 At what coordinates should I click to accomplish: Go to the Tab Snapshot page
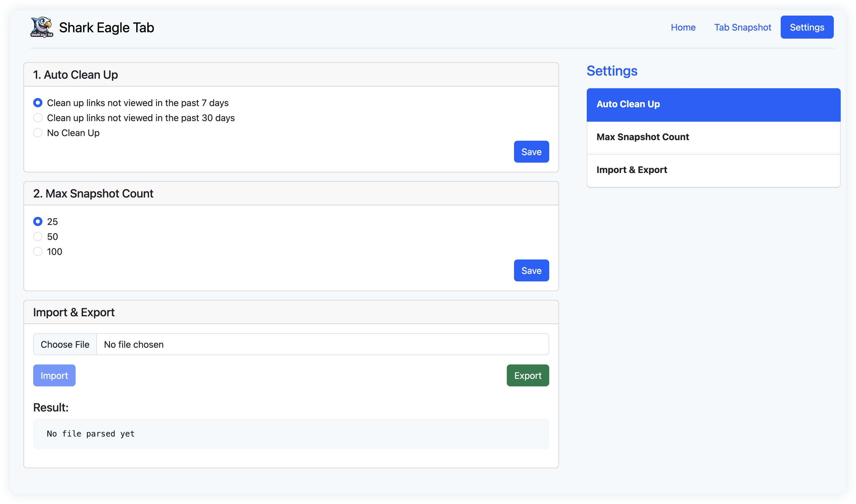point(742,27)
